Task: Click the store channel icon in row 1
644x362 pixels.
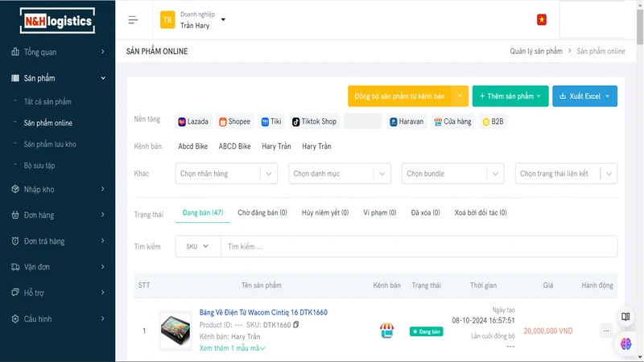Action: pyautogui.click(x=386, y=331)
